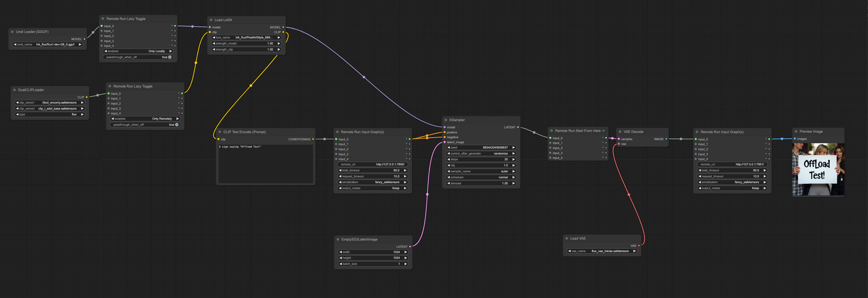This screenshot has width=868, height=298.
Task: Decrease strength_clip with its left arrow
Action: tap(214, 50)
